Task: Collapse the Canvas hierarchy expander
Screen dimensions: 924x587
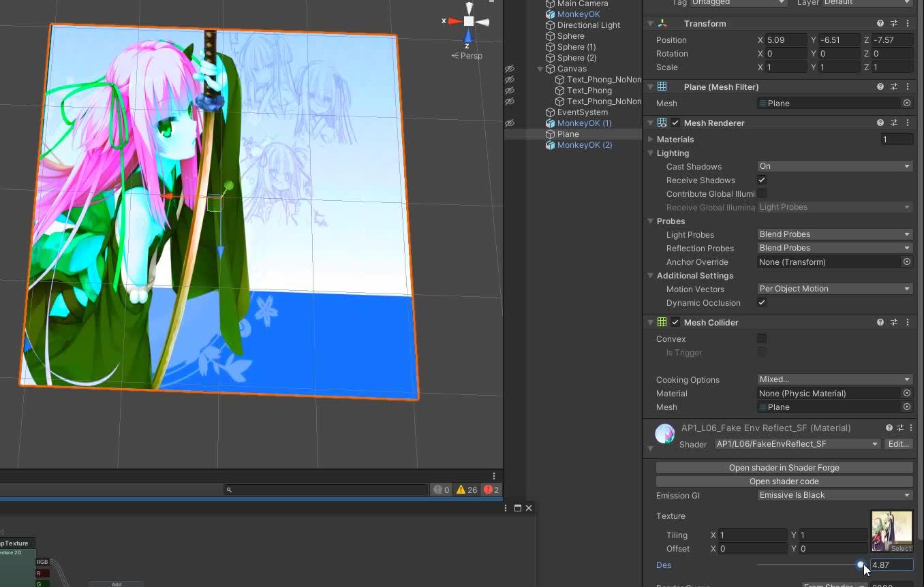Action: [x=540, y=69]
